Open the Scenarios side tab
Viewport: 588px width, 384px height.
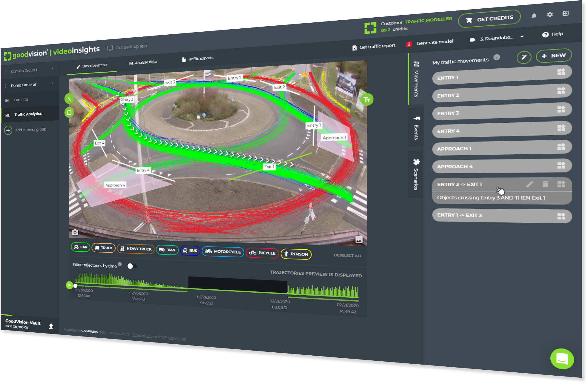click(x=416, y=175)
